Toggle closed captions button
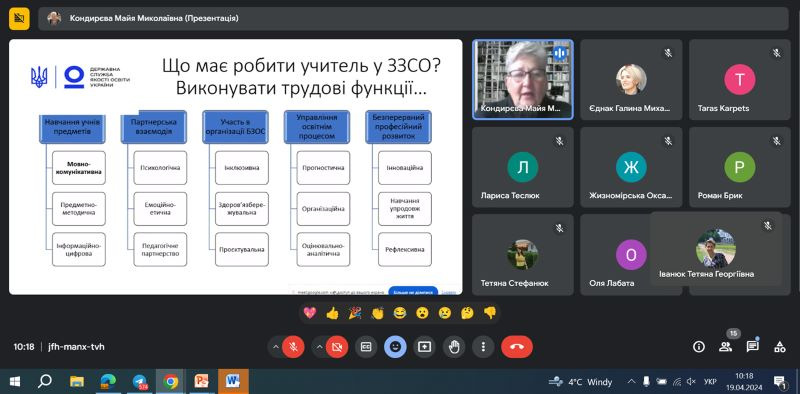 pyautogui.click(x=366, y=347)
